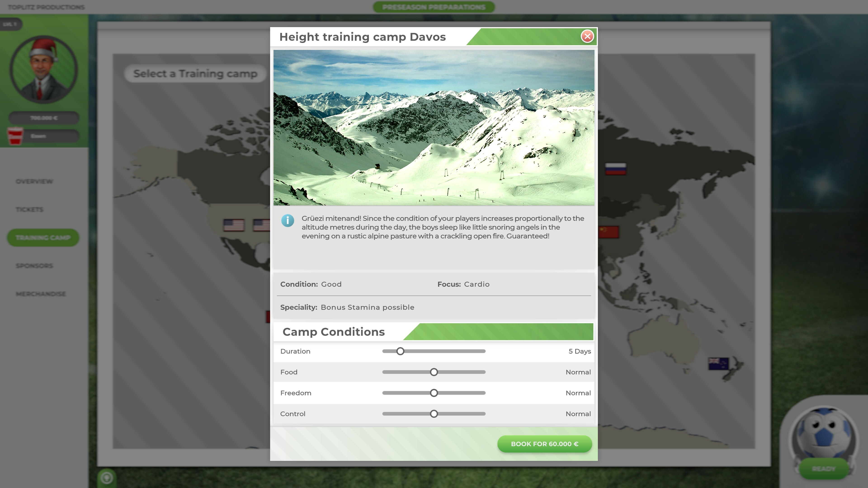This screenshot has width=868, height=488.
Task: Click the Freedom slider handle
Action: (x=434, y=393)
